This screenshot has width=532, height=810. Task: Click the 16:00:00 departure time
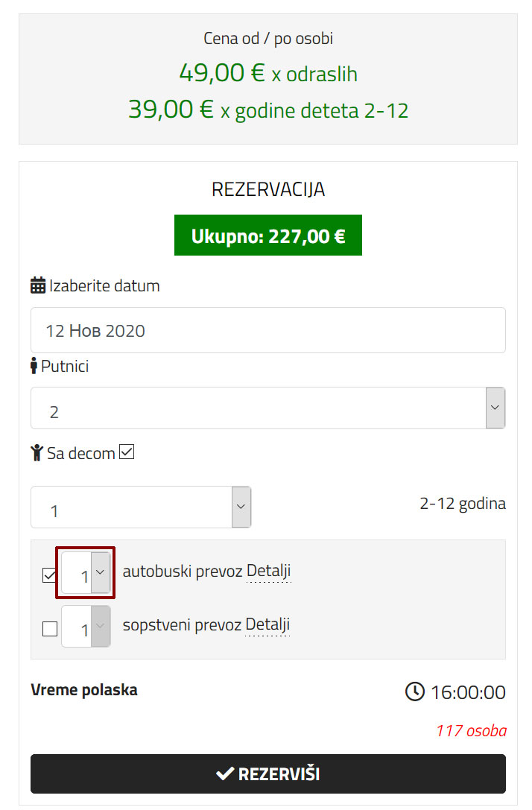pos(468,692)
